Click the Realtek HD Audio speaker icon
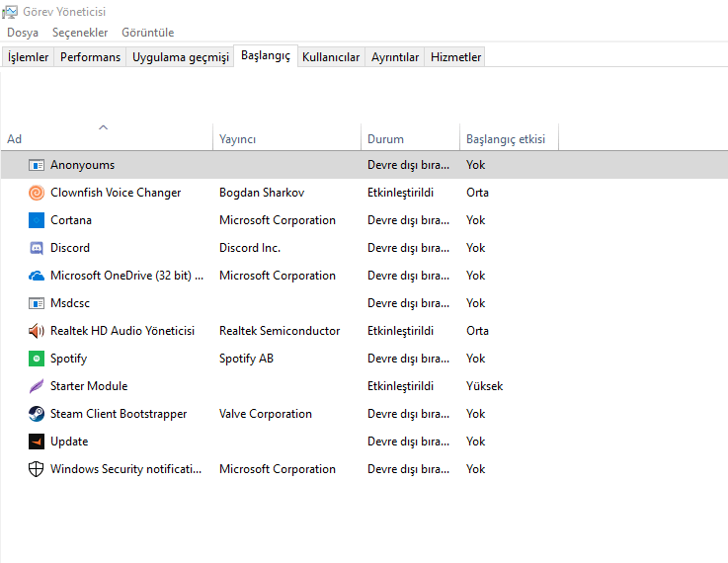 [x=37, y=331]
